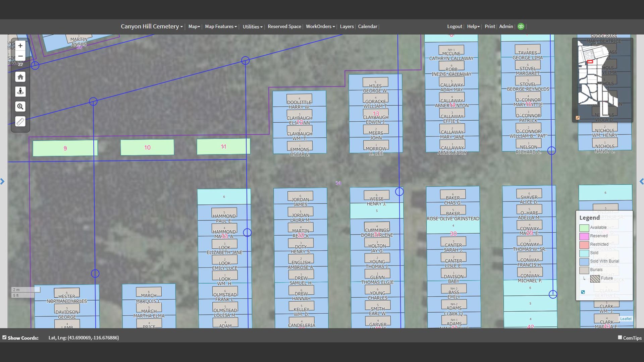Open the Canyon Hill Cemetery dropdown
Image resolution: width=644 pixels, height=362 pixels.
pos(152,26)
